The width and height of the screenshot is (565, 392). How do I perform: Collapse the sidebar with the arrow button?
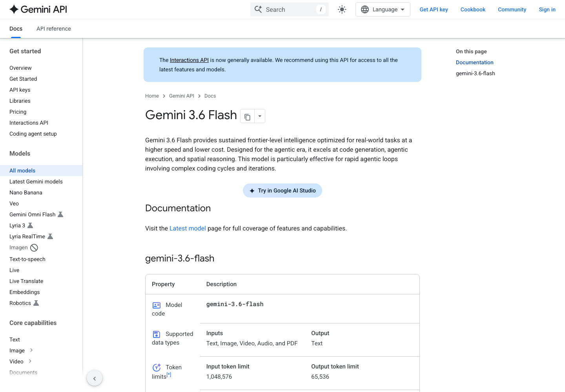(95, 378)
